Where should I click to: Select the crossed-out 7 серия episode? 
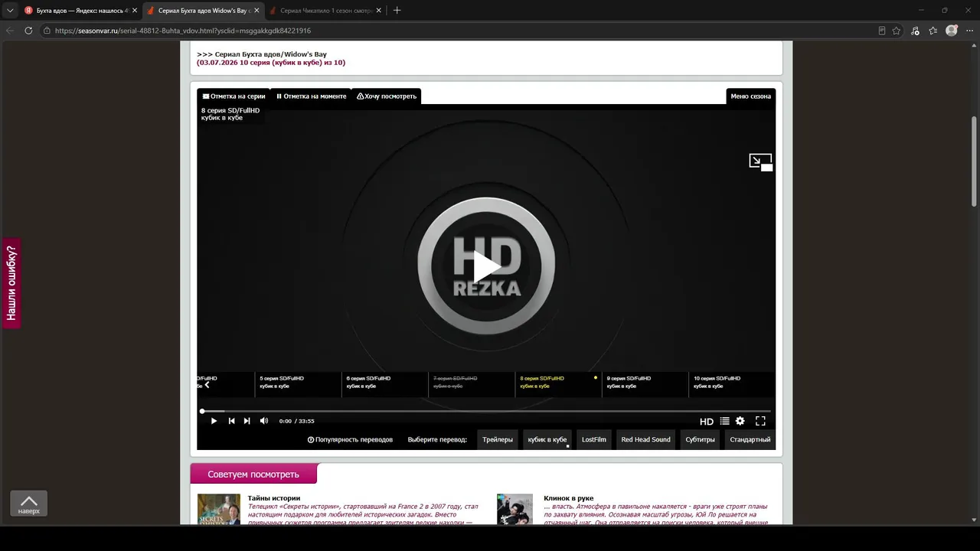point(472,384)
